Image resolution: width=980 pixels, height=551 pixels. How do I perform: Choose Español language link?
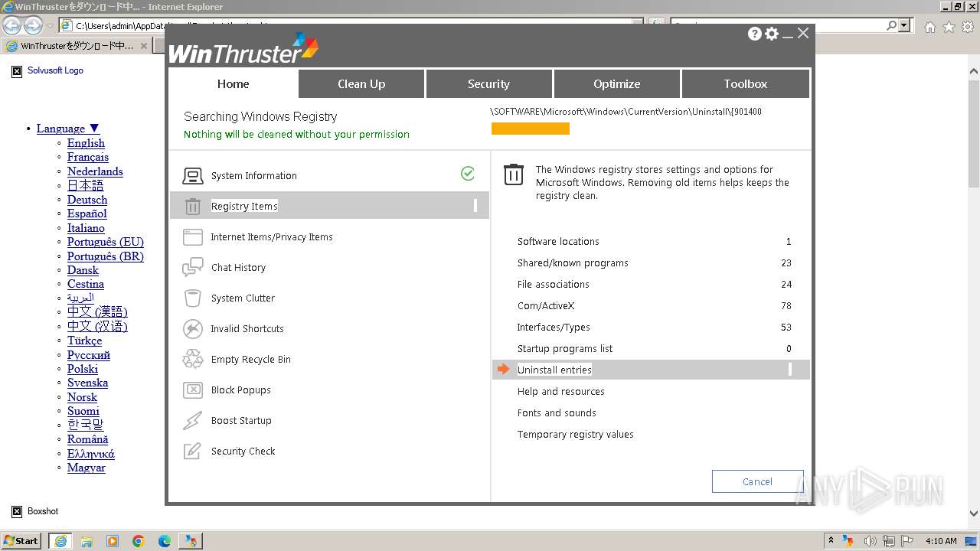coord(87,214)
